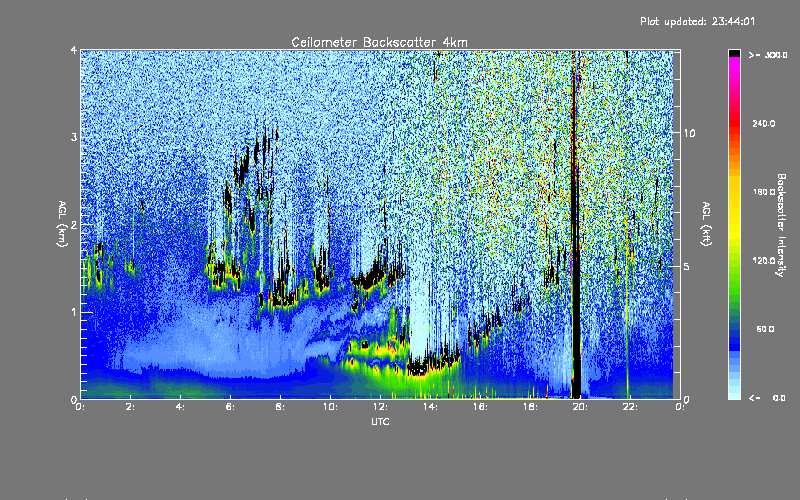
Task: Click the "20:" hour tick on UTC axis
Action: 580,407
